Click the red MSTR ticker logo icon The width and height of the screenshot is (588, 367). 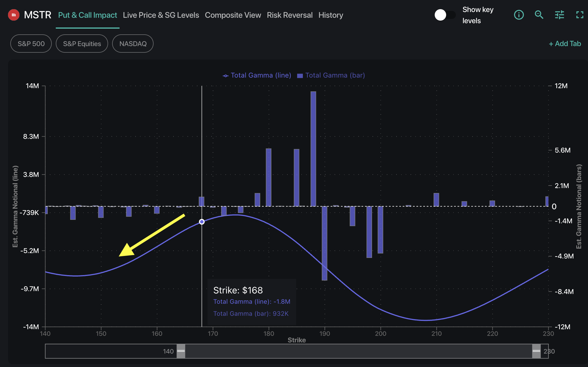click(14, 15)
